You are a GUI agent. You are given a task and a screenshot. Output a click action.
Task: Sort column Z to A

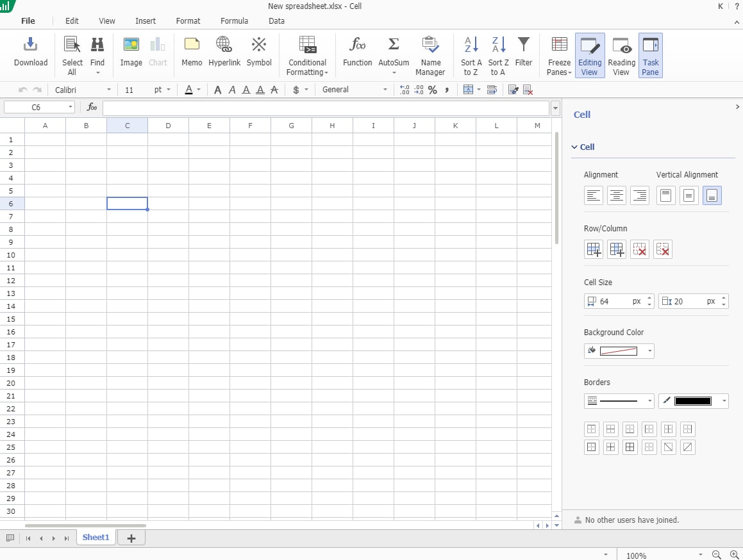(498, 56)
